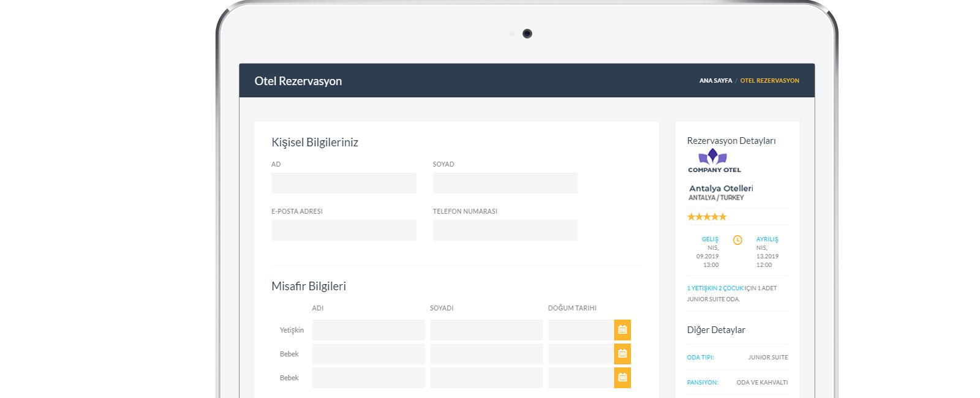Focus the Ad input field
This screenshot has width=980, height=398.
point(344,183)
